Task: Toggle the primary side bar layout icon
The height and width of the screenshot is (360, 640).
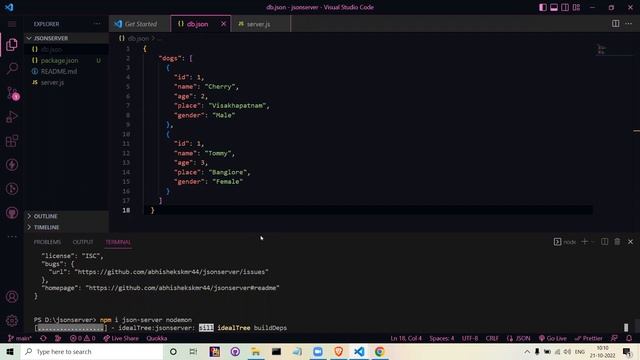Action: click(543, 7)
